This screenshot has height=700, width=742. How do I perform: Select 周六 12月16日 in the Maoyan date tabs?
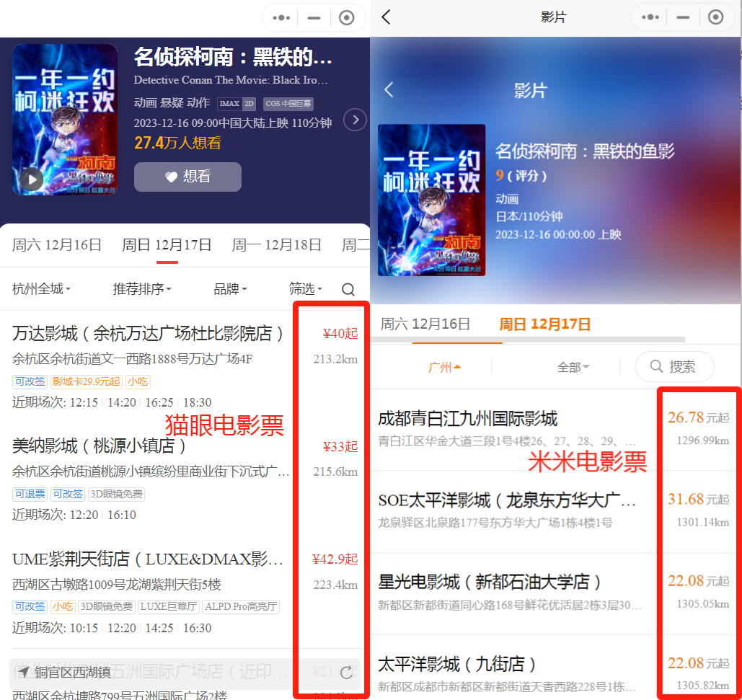coord(56,245)
